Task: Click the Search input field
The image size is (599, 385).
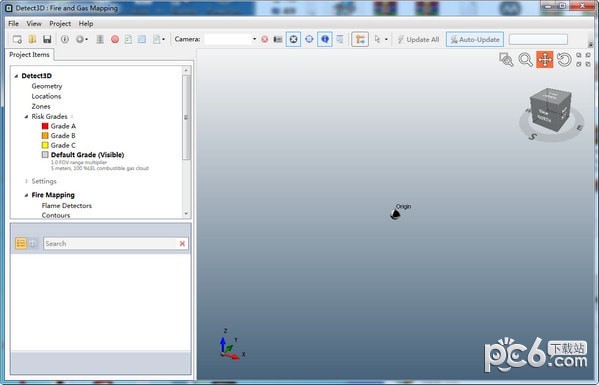Action: [111, 243]
